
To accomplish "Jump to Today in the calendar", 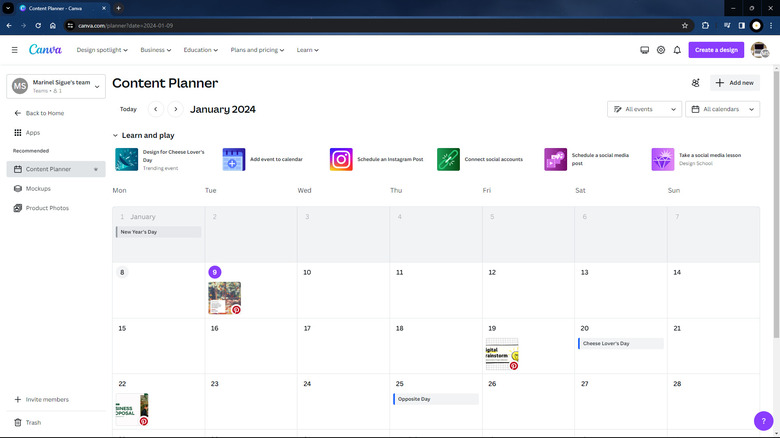I will click(128, 109).
